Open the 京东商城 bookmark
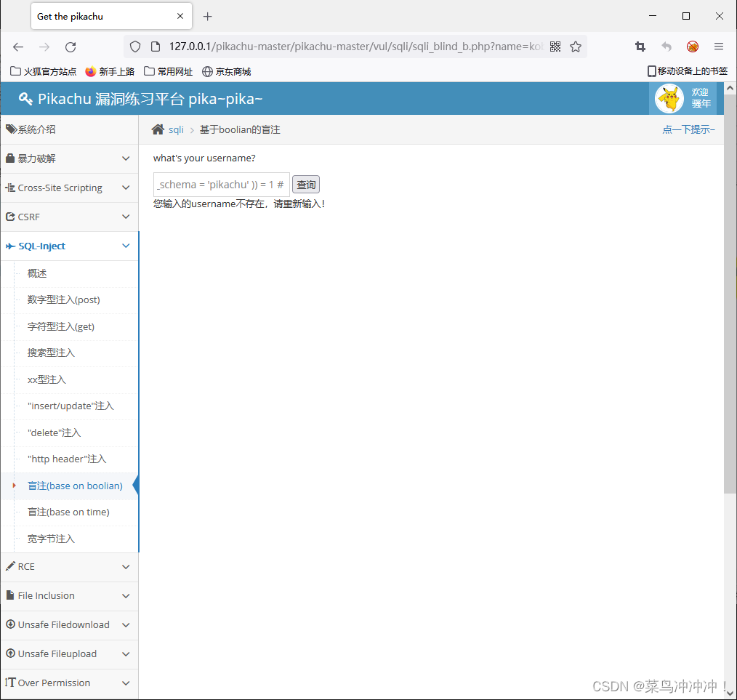 [227, 71]
